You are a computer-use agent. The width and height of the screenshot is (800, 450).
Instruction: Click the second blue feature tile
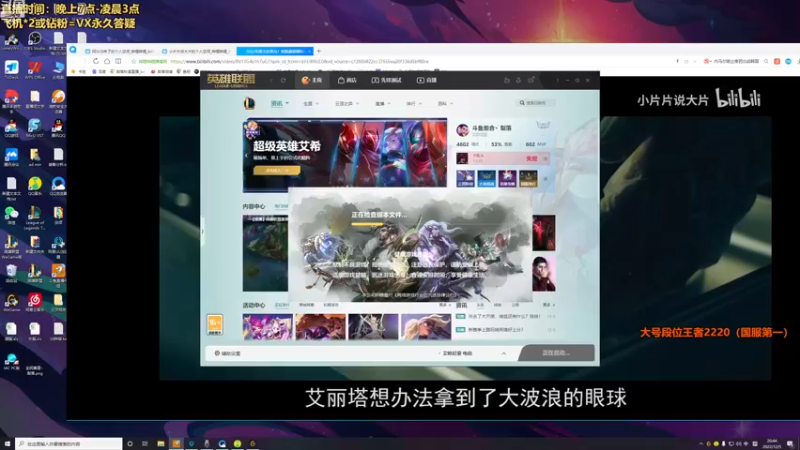(x=486, y=179)
